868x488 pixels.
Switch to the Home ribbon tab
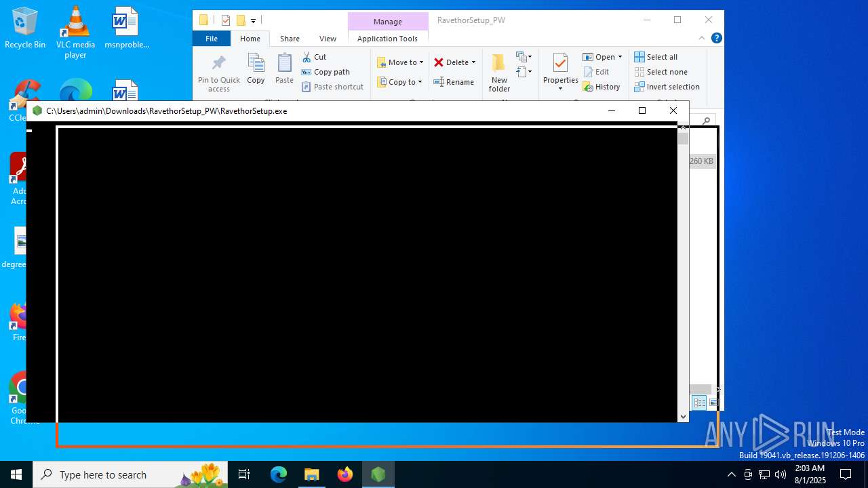pyautogui.click(x=250, y=39)
